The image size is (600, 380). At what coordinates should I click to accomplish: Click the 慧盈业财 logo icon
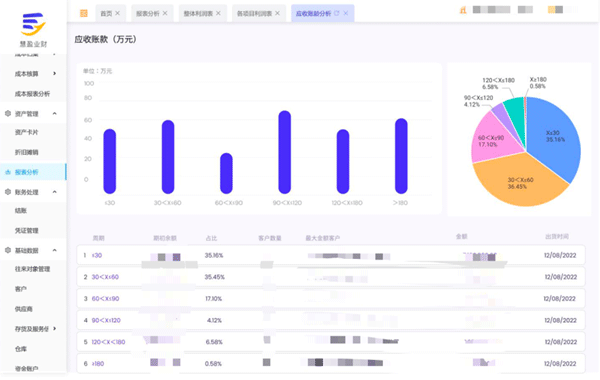point(33,24)
